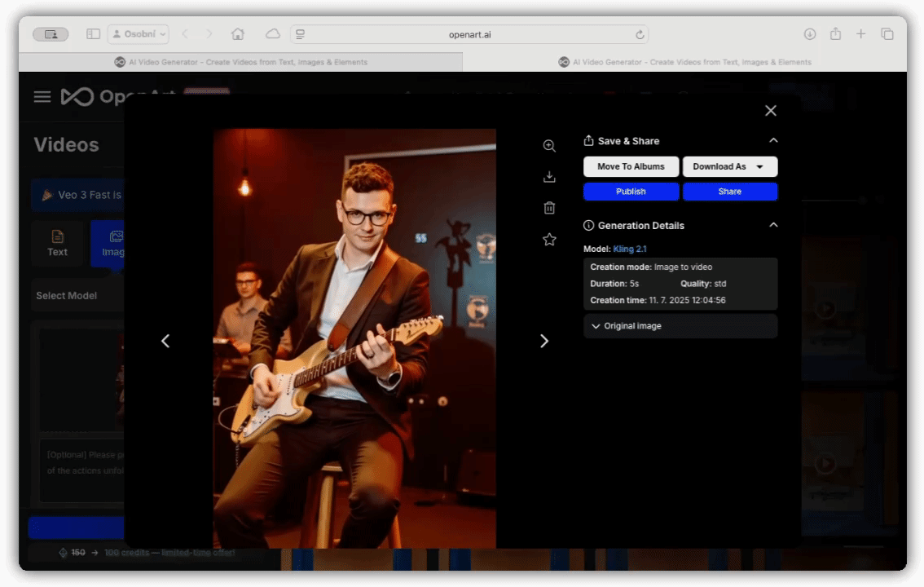Delete the video with the trash icon
This screenshot has height=587, width=924.
pyautogui.click(x=549, y=208)
